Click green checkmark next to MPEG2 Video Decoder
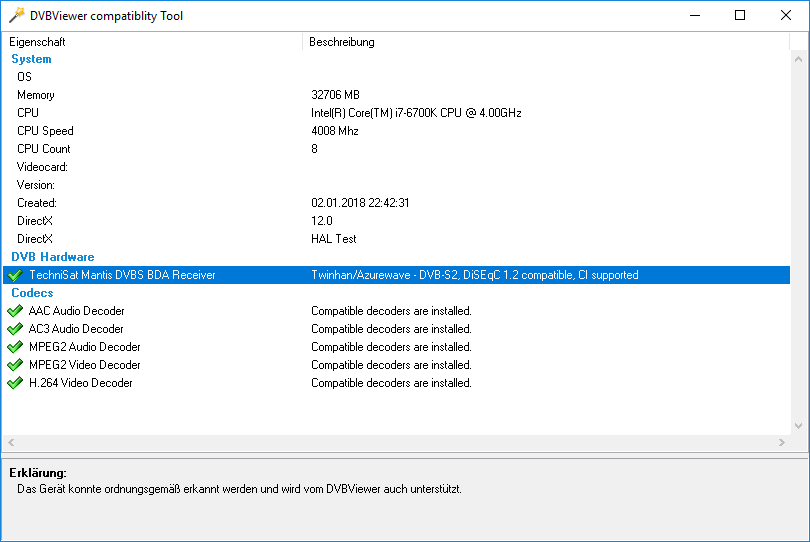 point(15,365)
